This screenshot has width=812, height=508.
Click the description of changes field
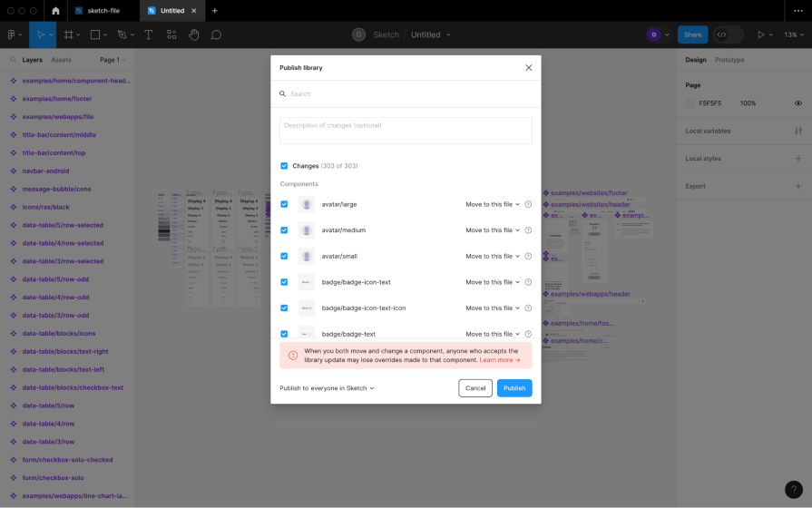[406, 130]
